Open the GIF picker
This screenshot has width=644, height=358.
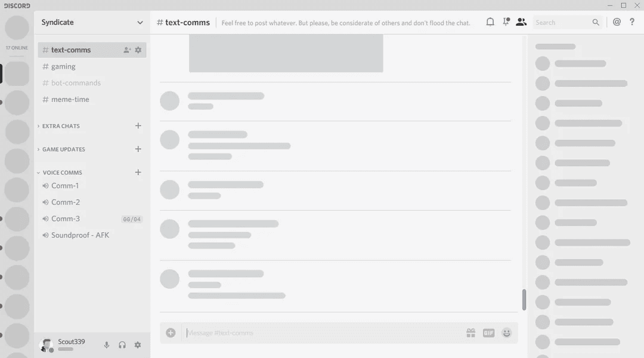488,333
